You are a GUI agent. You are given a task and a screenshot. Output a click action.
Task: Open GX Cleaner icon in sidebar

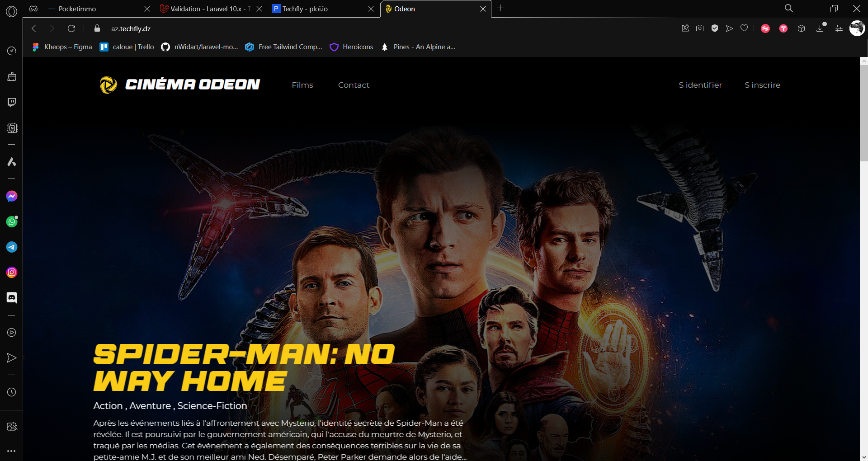coord(12,76)
